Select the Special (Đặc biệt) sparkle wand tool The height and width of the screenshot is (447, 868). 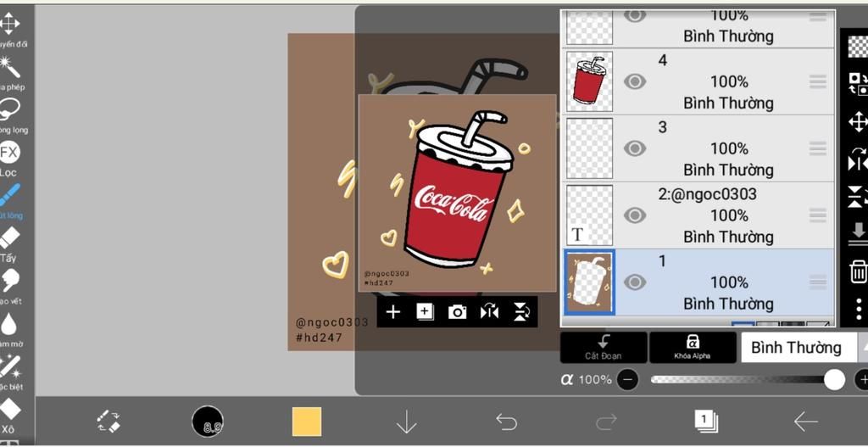(10, 366)
